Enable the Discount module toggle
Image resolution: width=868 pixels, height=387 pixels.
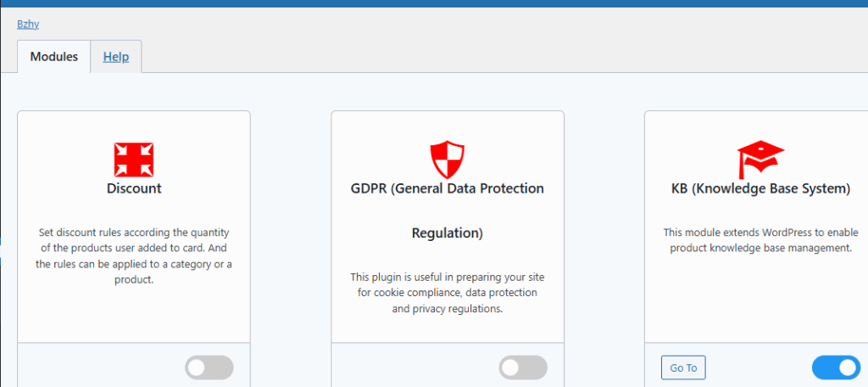click(x=209, y=367)
